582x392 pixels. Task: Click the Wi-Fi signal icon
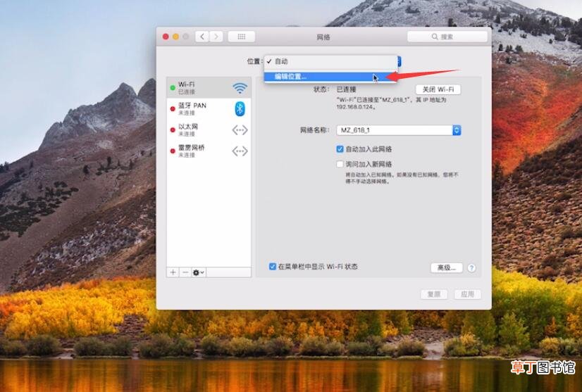pyautogui.click(x=240, y=88)
